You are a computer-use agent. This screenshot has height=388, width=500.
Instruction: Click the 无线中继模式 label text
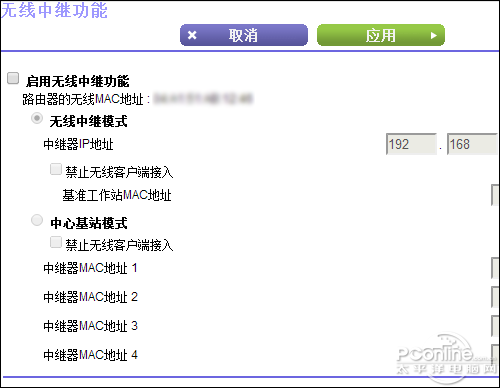pyautogui.click(x=88, y=121)
